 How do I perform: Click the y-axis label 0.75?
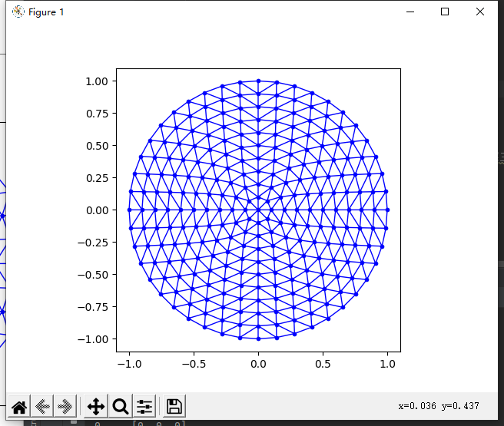click(x=97, y=114)
